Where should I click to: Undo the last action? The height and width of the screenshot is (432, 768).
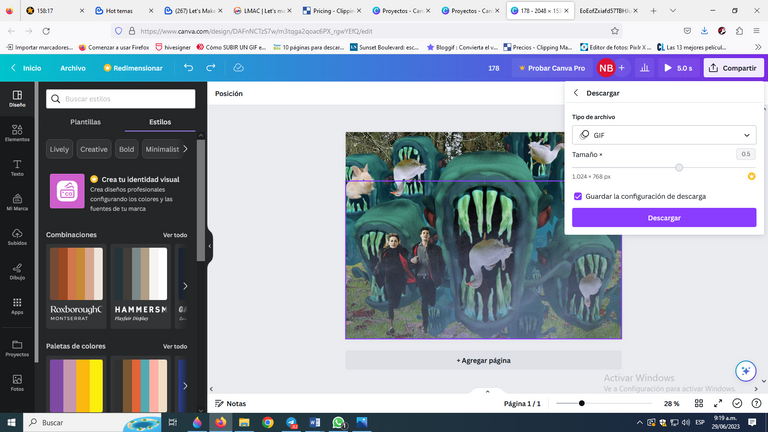(189, 68)
